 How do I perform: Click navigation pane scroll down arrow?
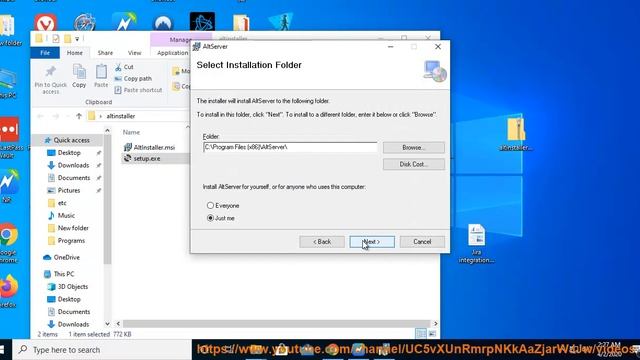pyautogui.click(x=107, y=324)
